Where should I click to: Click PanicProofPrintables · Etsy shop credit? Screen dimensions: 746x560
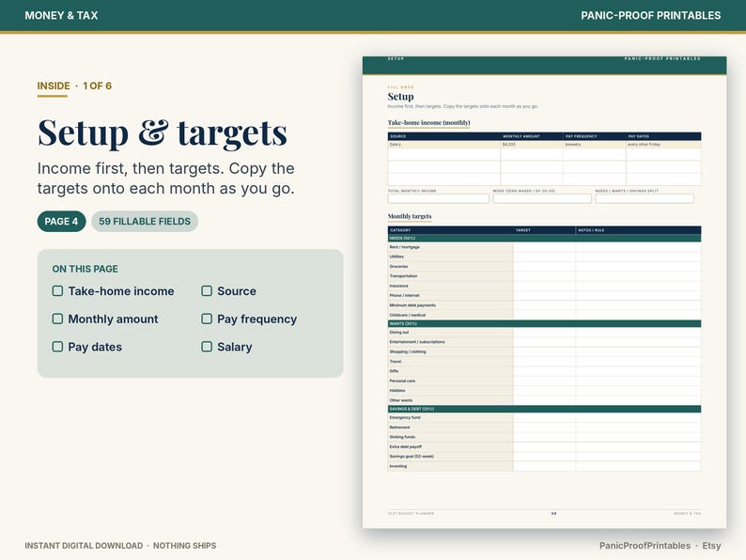[x=660, y=546]
